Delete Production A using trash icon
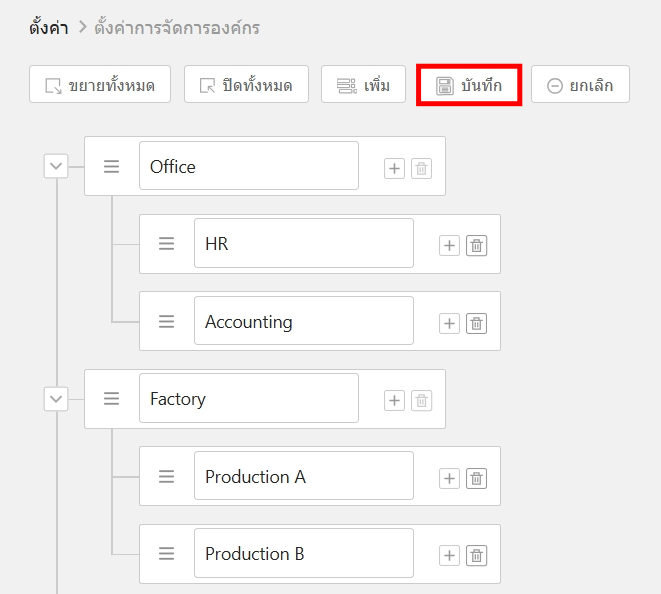 [477, 478]
